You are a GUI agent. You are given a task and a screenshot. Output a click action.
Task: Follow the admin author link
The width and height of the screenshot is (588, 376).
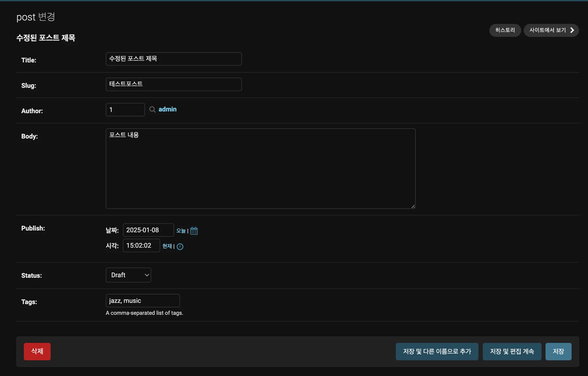coord(167,109)
